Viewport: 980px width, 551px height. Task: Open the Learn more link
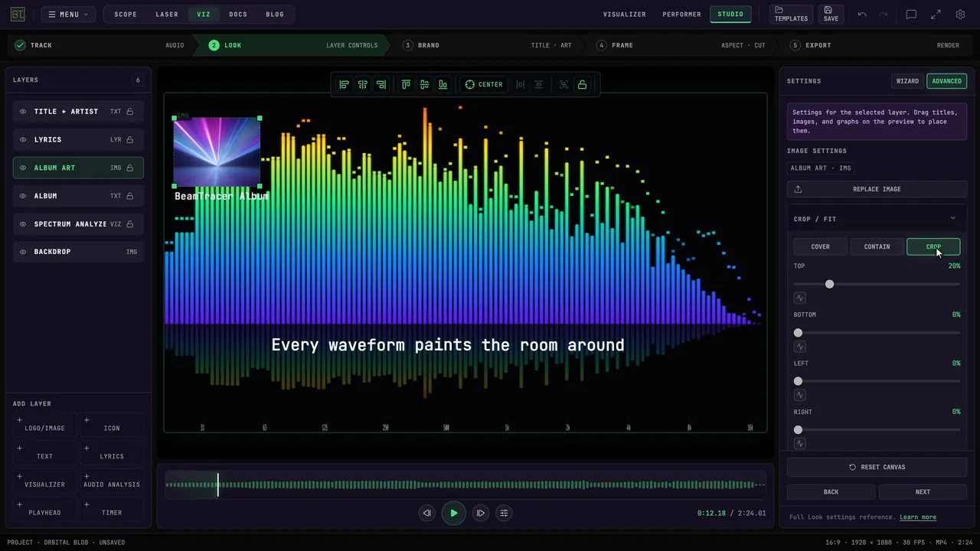click(918, 517)
